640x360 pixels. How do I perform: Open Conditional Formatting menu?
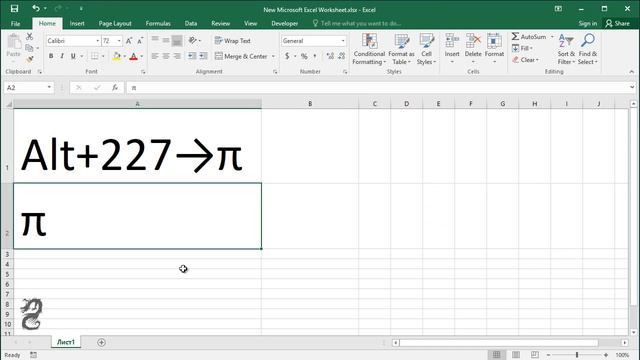pos(369,49)
